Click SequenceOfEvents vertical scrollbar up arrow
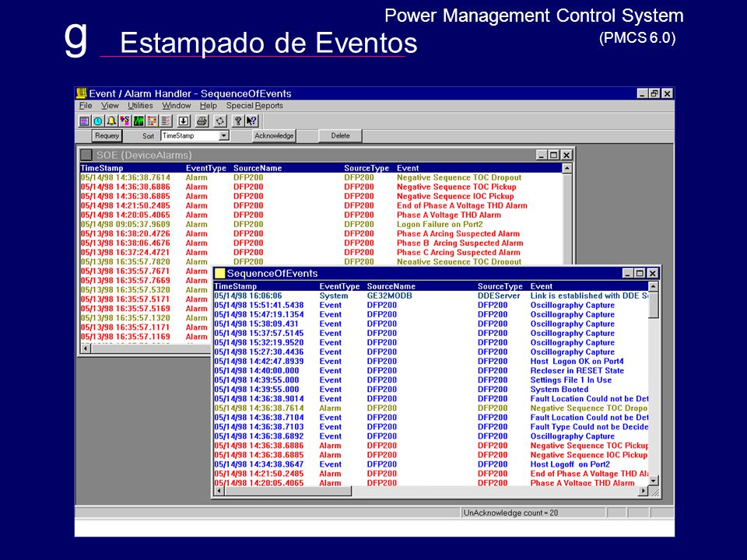The width and height of the screenshot is (747, 560). pyautogui.click(x=653, y=286)
